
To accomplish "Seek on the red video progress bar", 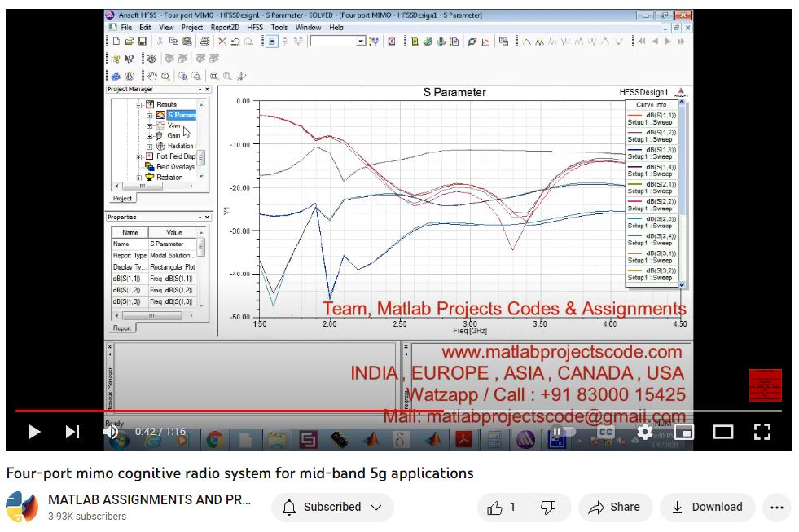I will coord(244,411).
